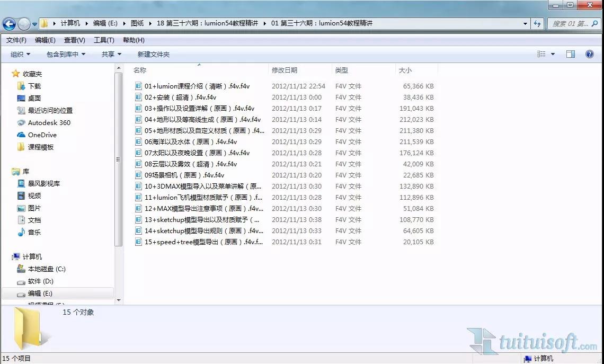Expand the 组织 dropdown menu
Screen dimensions: 604x364
[x=21, y=54]
